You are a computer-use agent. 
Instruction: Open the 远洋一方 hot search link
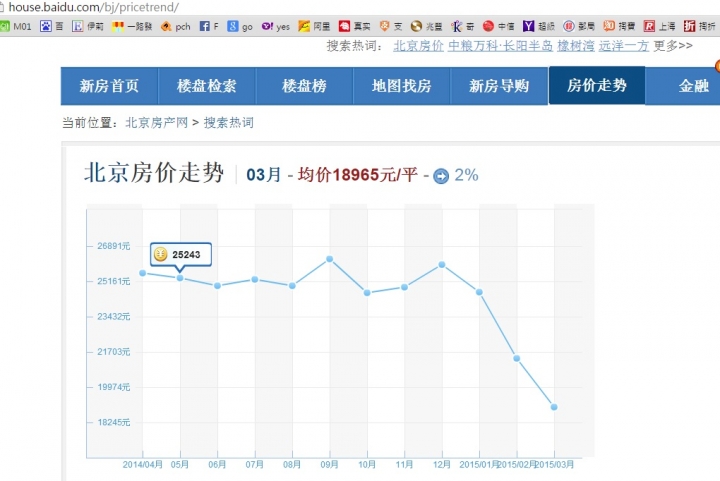(624, 46)
